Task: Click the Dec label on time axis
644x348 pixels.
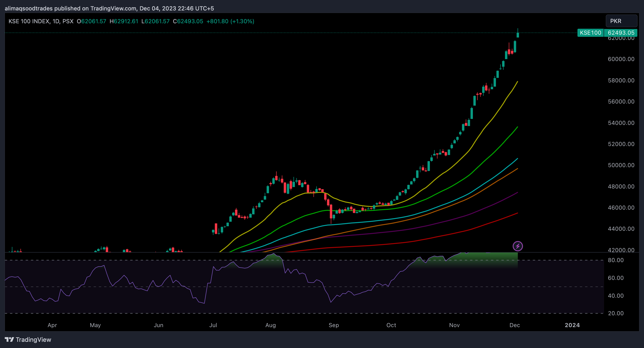Action: point(514,325)
